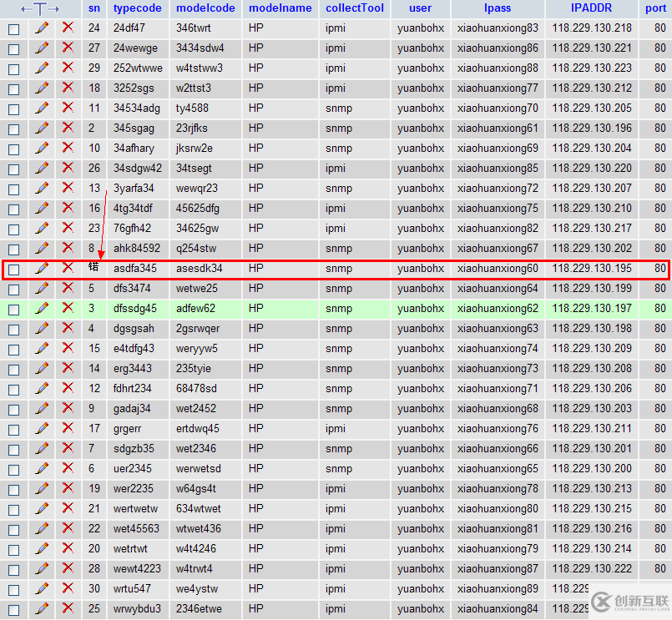Tick the checkbox for row asdfa345
Screen dimensions: 672x620
pyautogui.click(x=13, y=270)
